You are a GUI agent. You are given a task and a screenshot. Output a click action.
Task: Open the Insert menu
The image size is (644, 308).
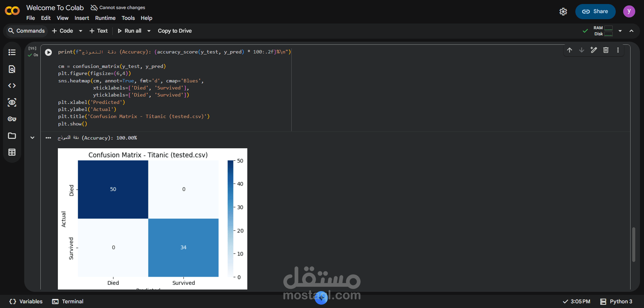coord(82,18)
